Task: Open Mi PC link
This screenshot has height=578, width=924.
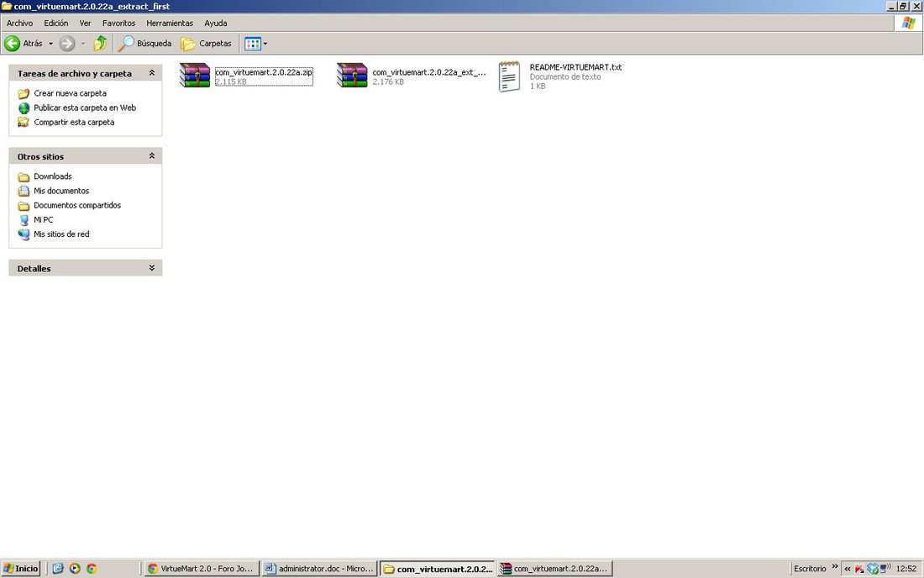Action: 43,219
